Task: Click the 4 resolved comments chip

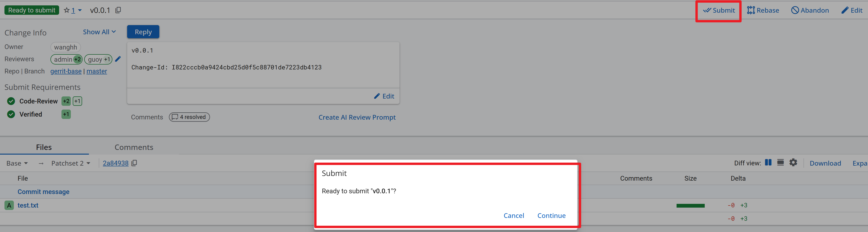Action: (189, 117)
